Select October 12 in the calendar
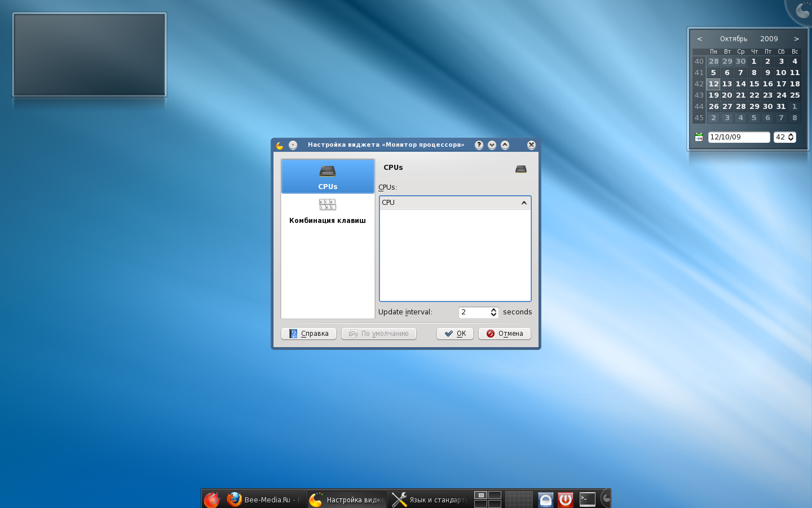812x508 pixels. [x=713, y=84]
